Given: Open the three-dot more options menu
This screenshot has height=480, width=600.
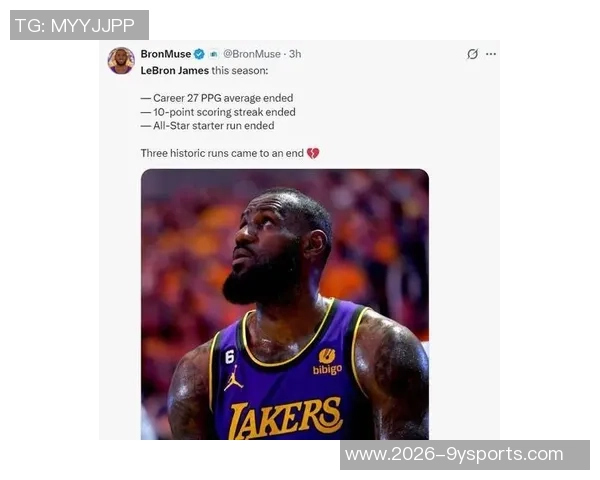Looking at the screenshot, I should 491,54.
